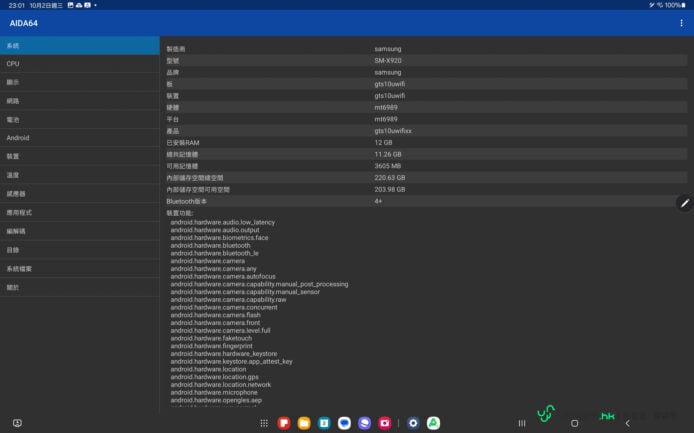Image resolution: width=694 pixels, height=433 pixels.
Task: Select the internal storage total 220.63 GB
Action: pyautogui.click(x=389, y=178)
